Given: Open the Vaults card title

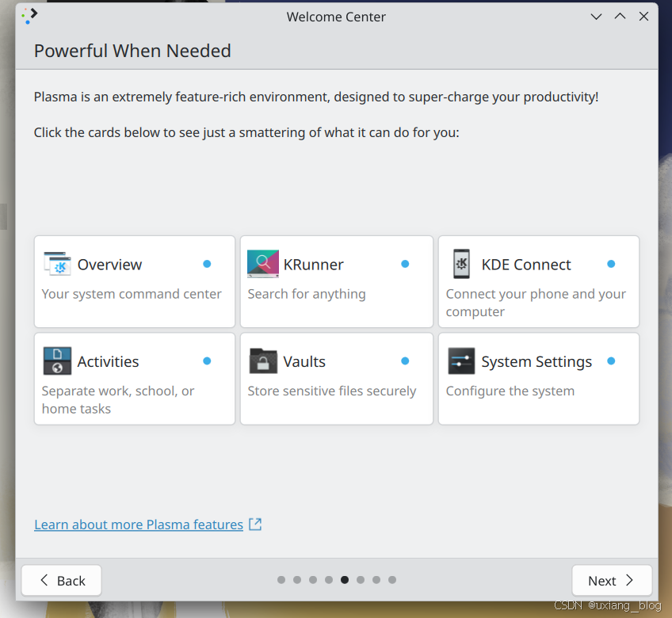Looking at the screenshot, I should [x=304, y=361].
